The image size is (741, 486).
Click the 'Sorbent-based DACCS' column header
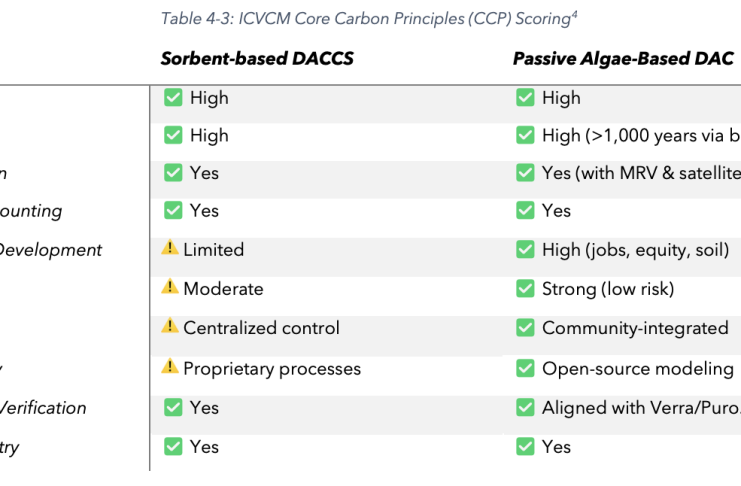(257, 58)
